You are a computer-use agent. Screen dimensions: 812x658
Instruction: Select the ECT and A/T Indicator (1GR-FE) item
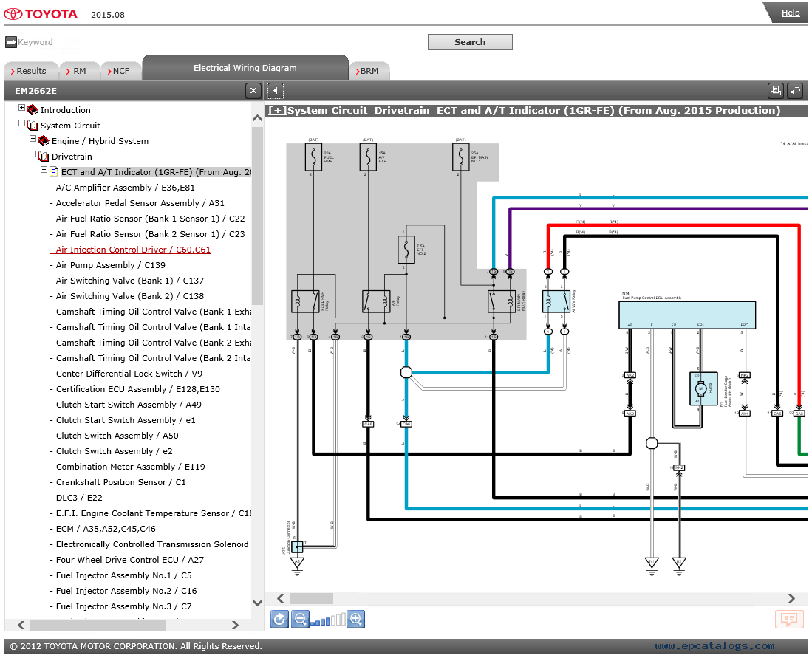click(156, 172)
